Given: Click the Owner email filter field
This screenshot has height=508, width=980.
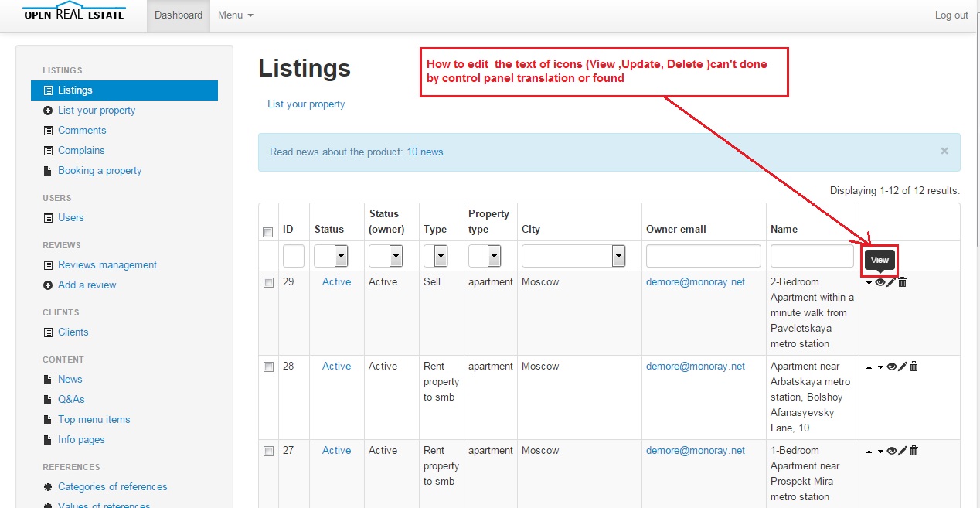Looking at the screenshot, I should click(x=703, y=256).
